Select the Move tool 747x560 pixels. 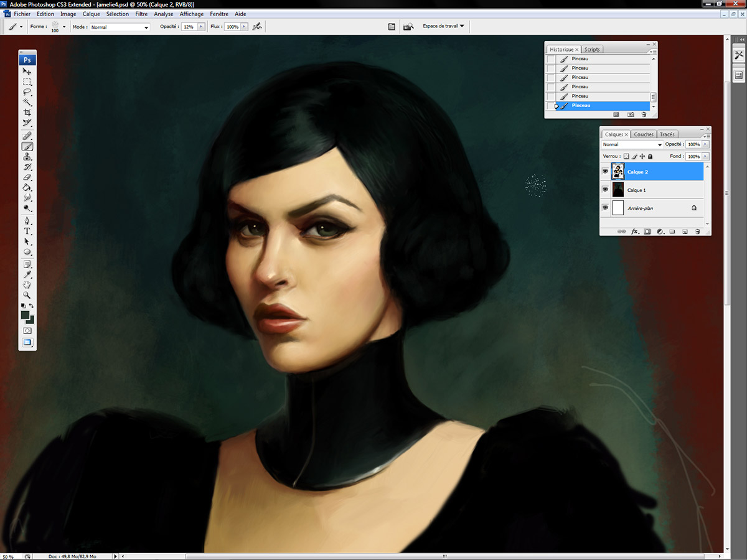[27, 72]
